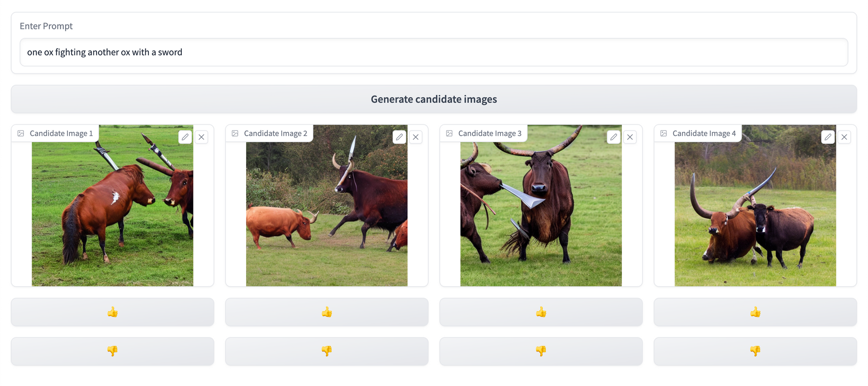Select the image icon beside Candidate Image 1 label

pyautogui.click(x=20, y=133)
